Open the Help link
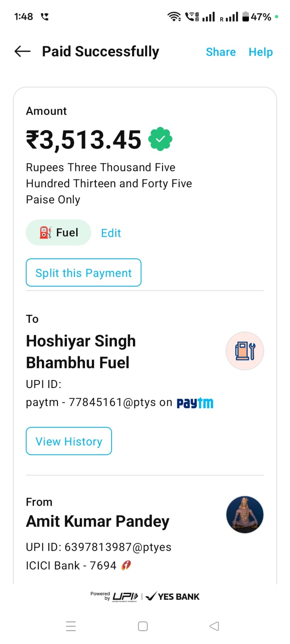 261,52
